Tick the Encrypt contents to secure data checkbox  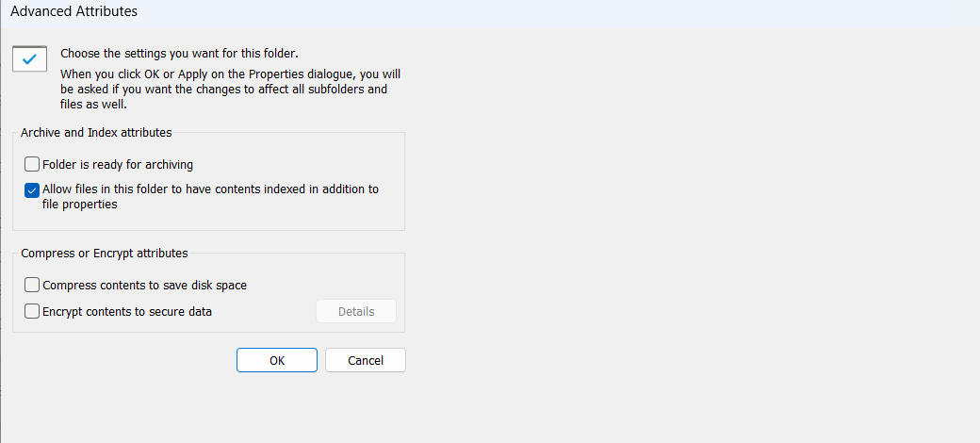pos(32,310)
